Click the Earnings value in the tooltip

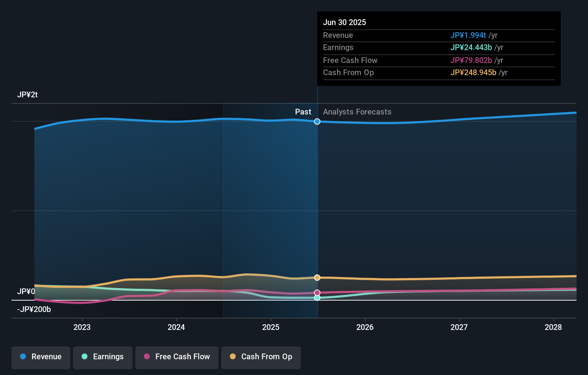point(471,47)
